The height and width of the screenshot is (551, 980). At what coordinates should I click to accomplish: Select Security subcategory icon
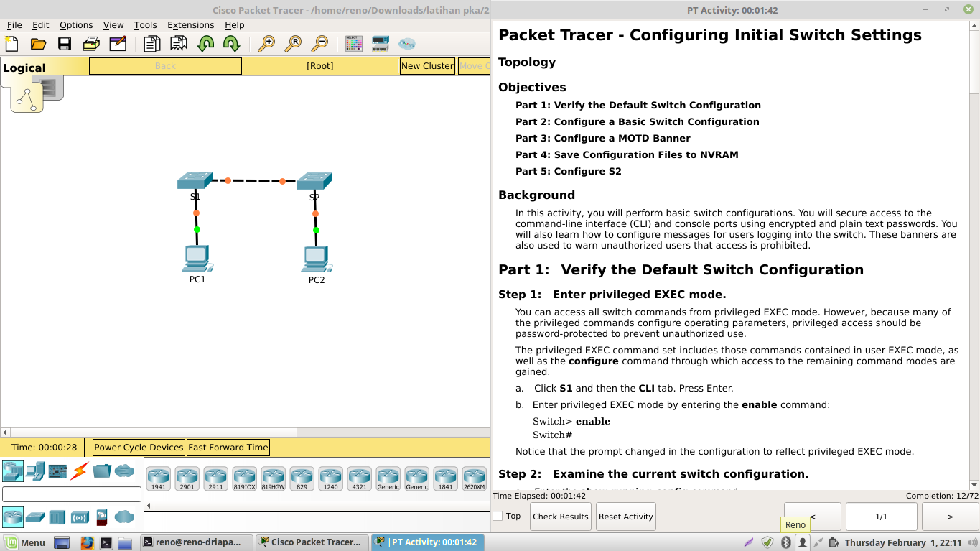point(102,517)
